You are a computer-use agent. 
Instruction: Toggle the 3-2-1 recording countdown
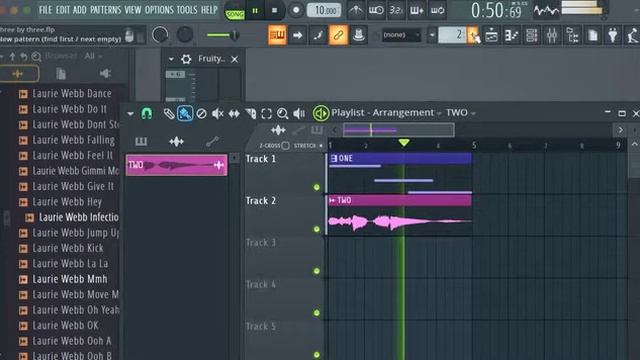(x=396, y=10)
